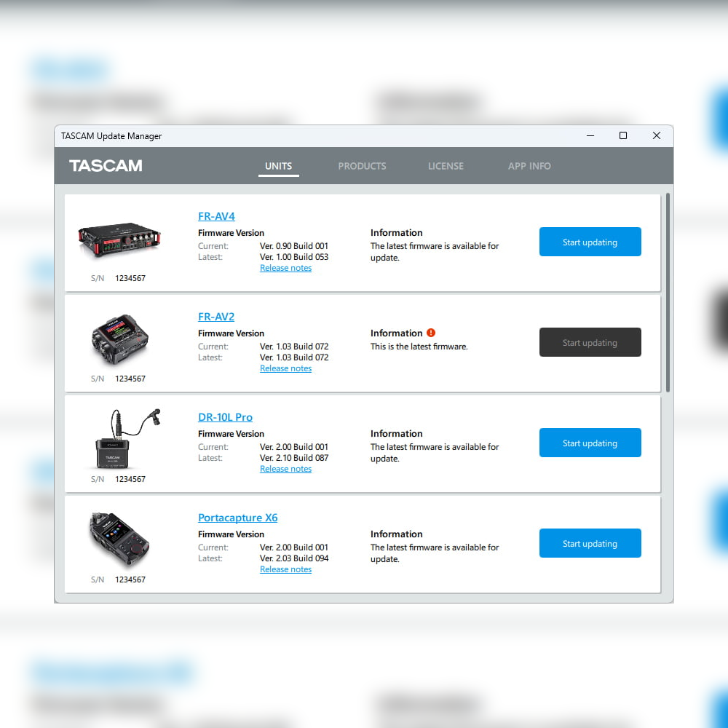This screenshot has width=728, height=728.
Task: Click the red alert icon beside FR-AV2 Information
Action: pos(431,333)
